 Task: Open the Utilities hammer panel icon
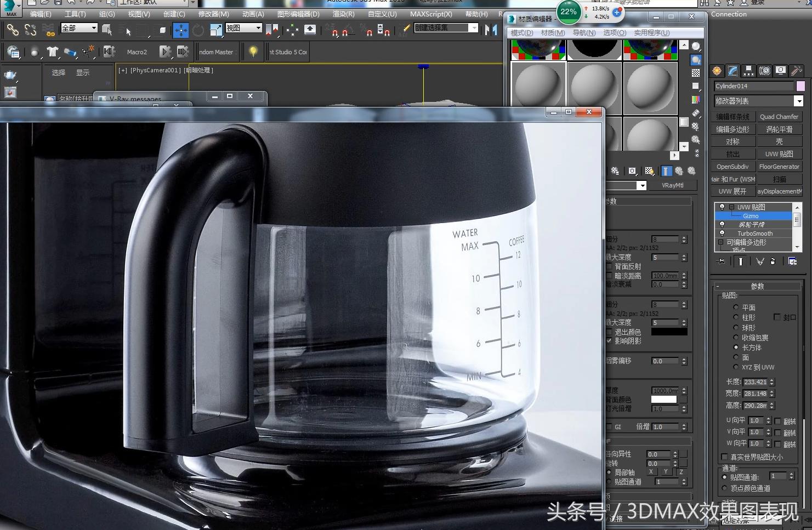796,71
